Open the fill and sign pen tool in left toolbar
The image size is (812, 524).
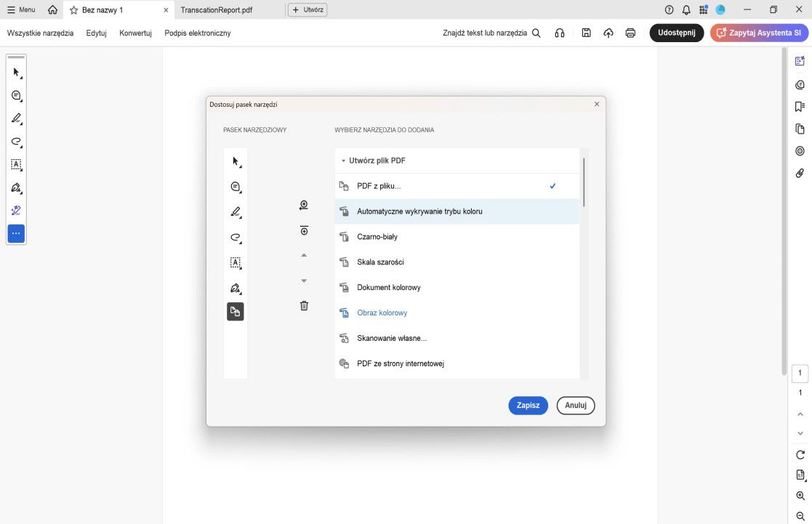click(x=17, y=188)
